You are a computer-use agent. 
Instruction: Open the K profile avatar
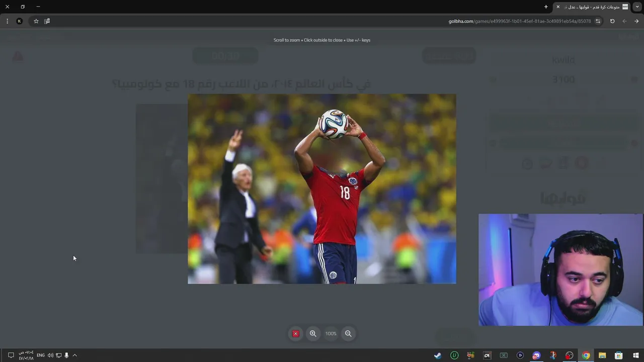pos(19,21)
